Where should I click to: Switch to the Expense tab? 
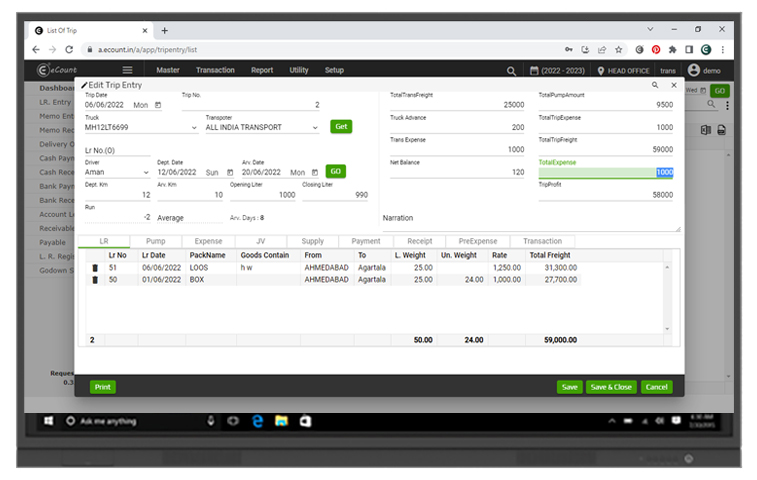[209, 241]
